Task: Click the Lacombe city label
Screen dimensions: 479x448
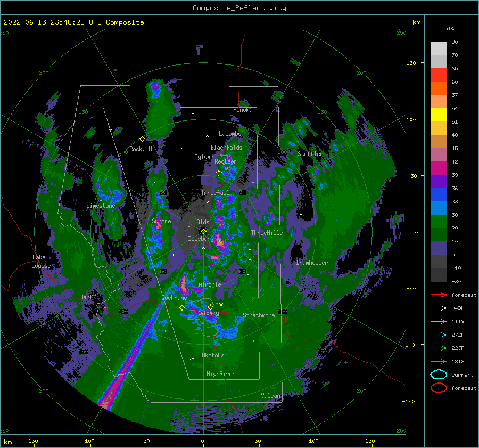Action: [x=230, y=134]
